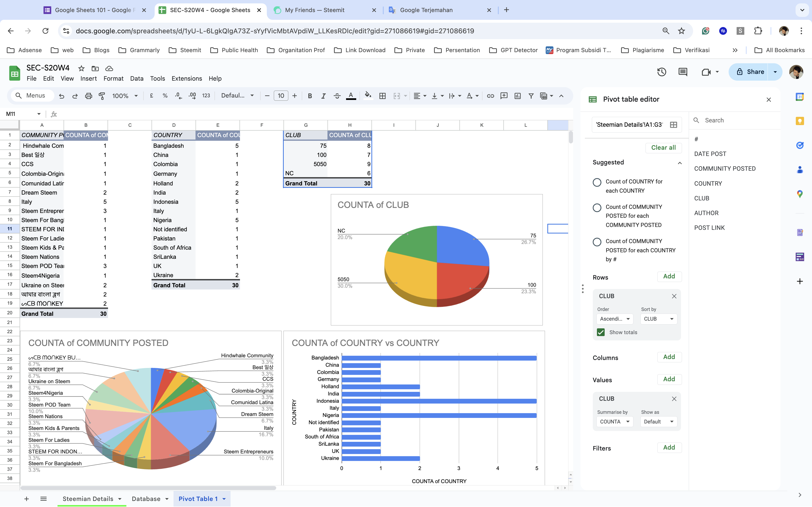Open version history clock icon

pos(661,72)
